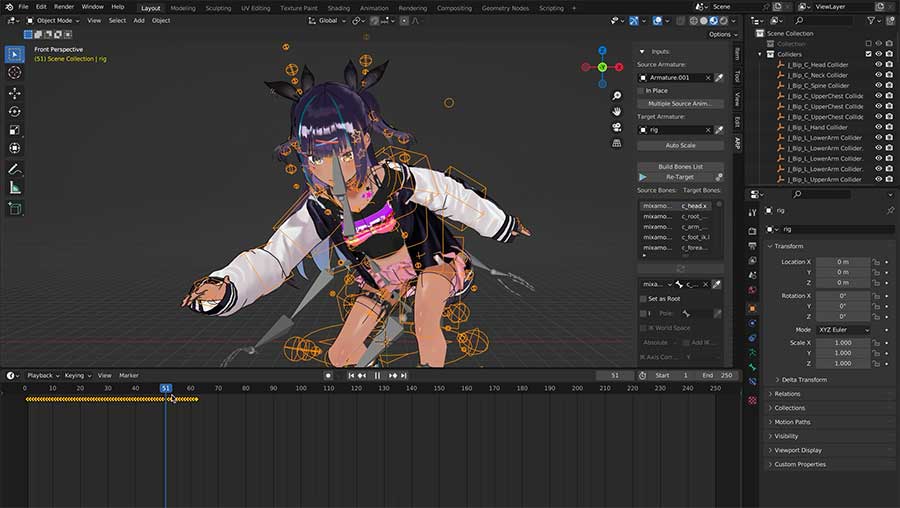Viewport: 900px width, 508px height.
Task: Click the Auto Scale button
Action: [680, 146]
